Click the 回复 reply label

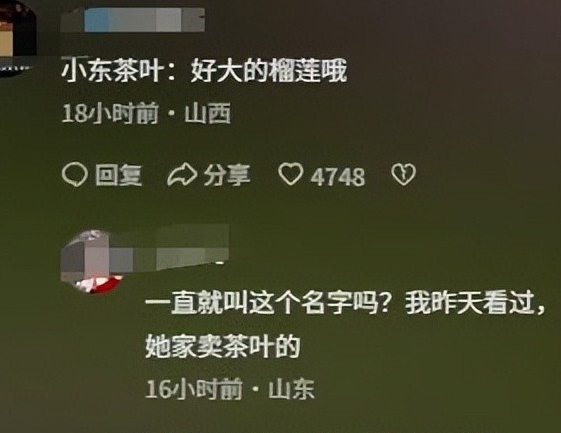coord(119,175)
